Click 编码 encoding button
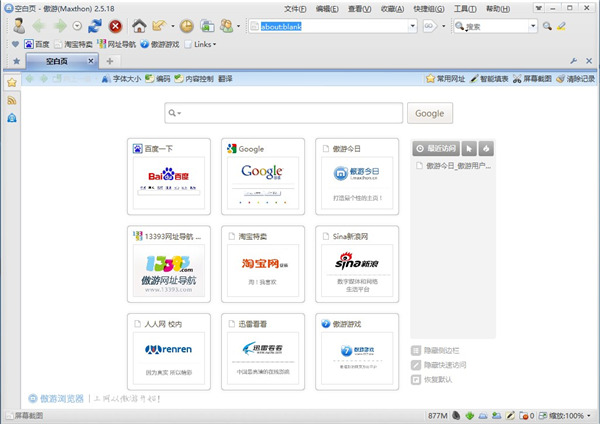 [x=157, y=79]
